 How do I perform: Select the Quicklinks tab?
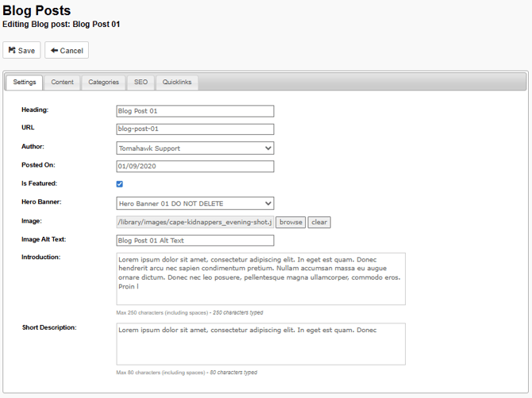coord(176,83)
